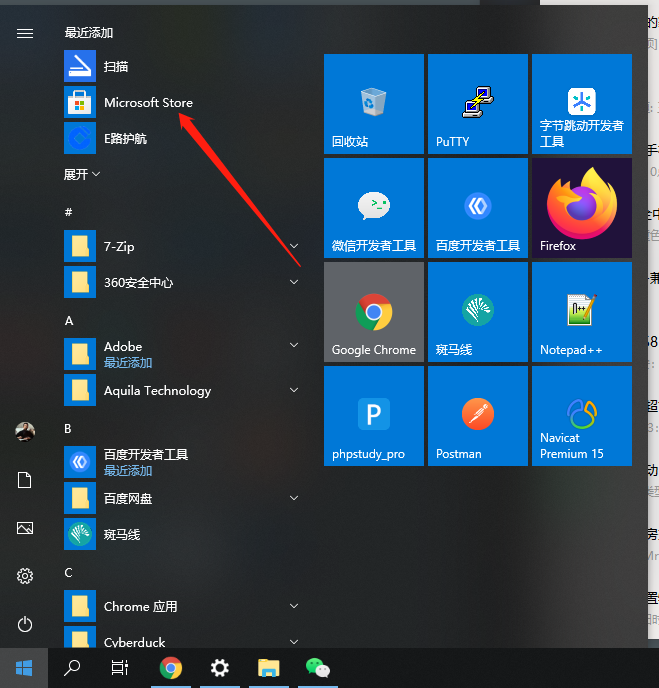The height and width of the screenshot is (688, 659).
Task: Open the 微信开发者工具 tile
Action: 374,208
